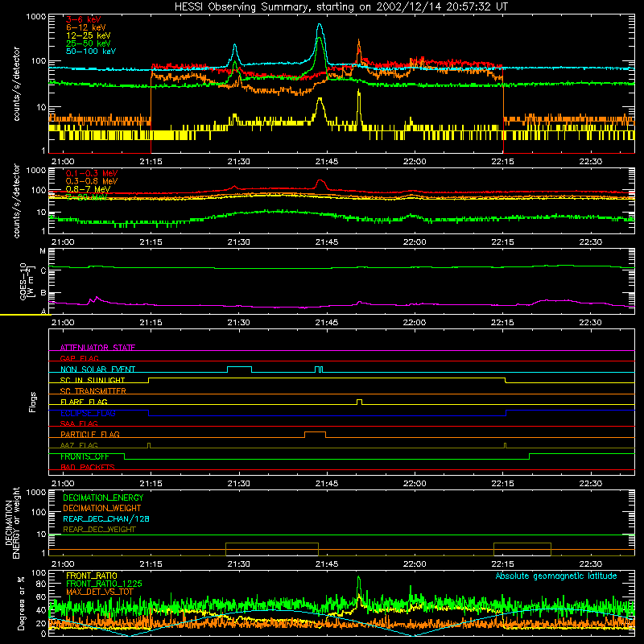This screenshot has width=644, height=644.
Task: Click the vertical 'Flags' axis label
Action: point(33,402)
